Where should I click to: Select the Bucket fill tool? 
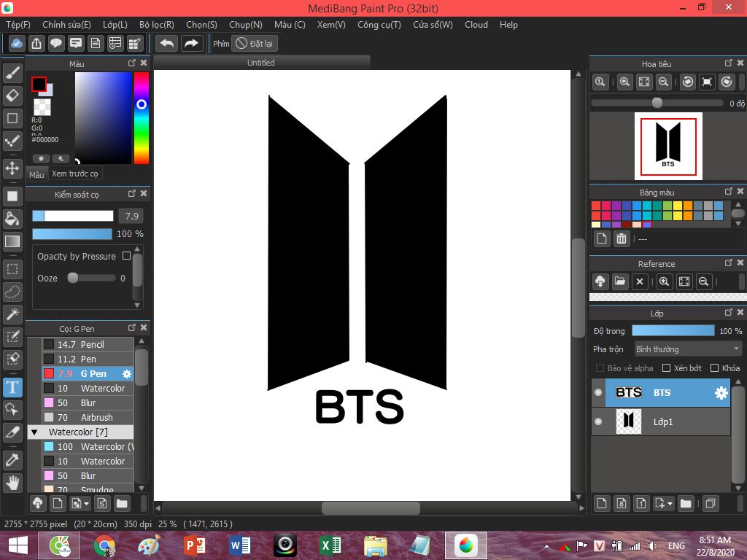tap(12, 219)
